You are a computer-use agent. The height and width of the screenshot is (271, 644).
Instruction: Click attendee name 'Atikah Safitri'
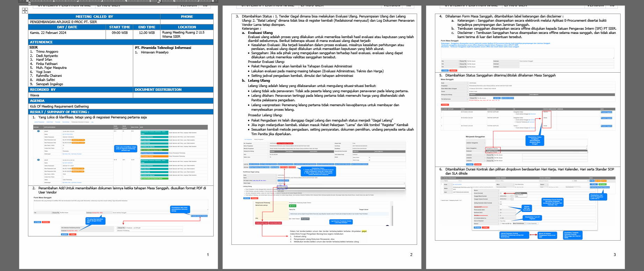[45, 80]
